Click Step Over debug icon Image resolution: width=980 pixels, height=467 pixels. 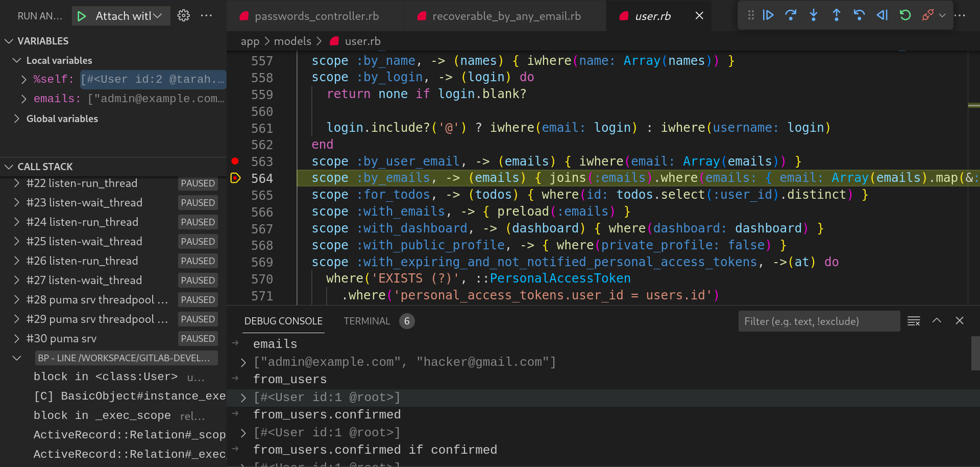pos(791,15)
